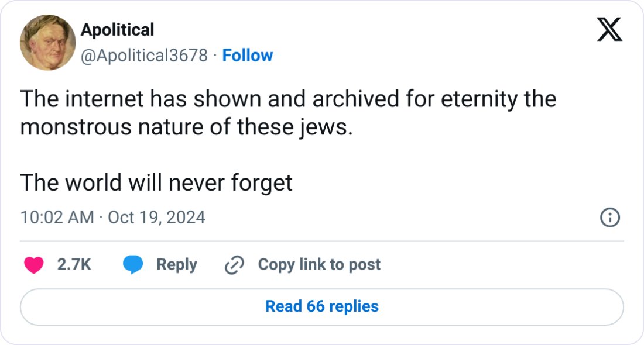The height and width of the screenshot is (345, 644).
Task: Click the divider line above the action row
Action: (322, 241)
